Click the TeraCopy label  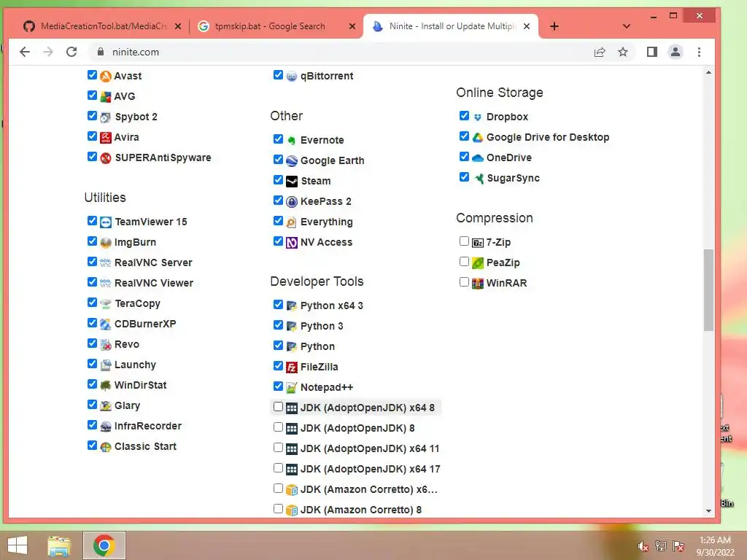coord(138,304)
